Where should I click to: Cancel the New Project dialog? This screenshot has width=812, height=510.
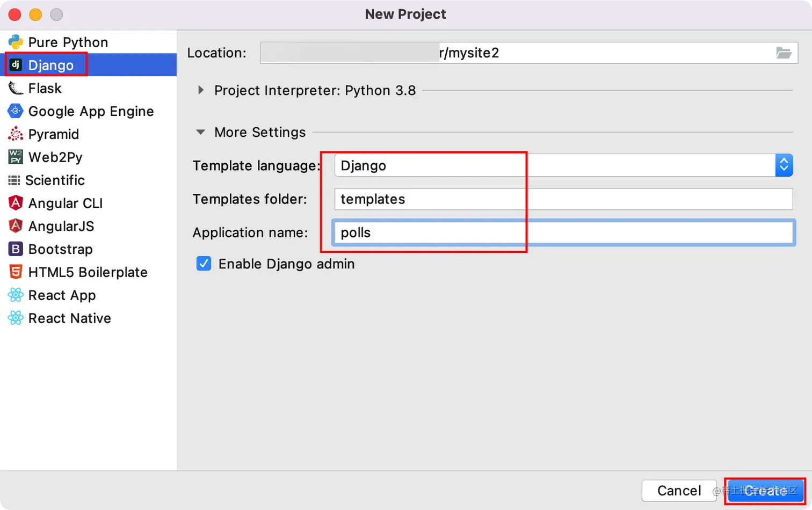[x=679, y=491]
